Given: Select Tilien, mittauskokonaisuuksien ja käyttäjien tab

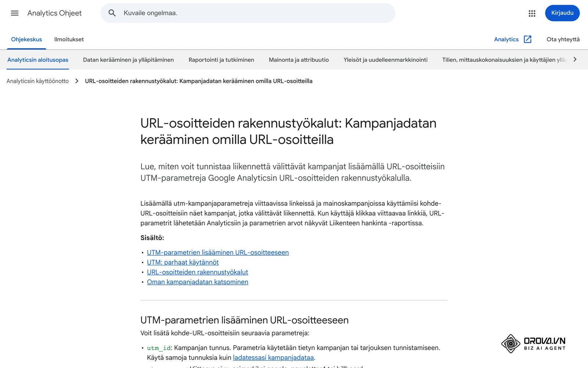Looking at the screenshot, I should tap(504, 60).
